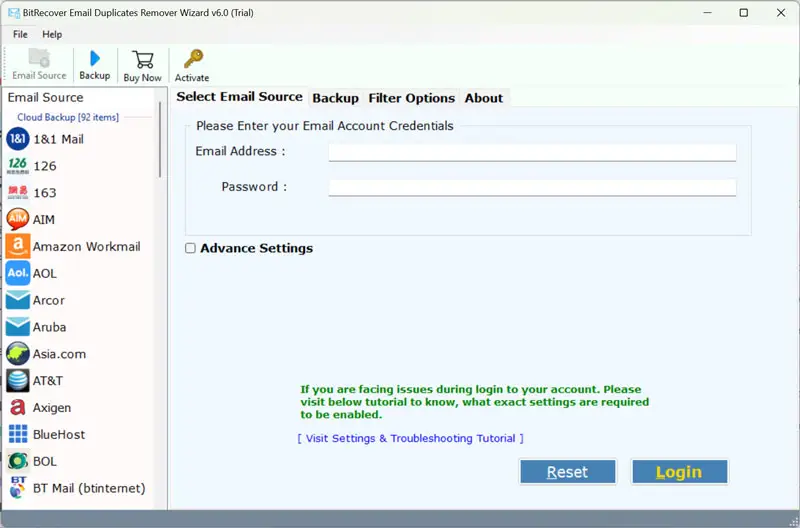Select the BlueHost list label
Image resolution: width=800 pixels, height=528 pixels.
click(x=59, y=435)
